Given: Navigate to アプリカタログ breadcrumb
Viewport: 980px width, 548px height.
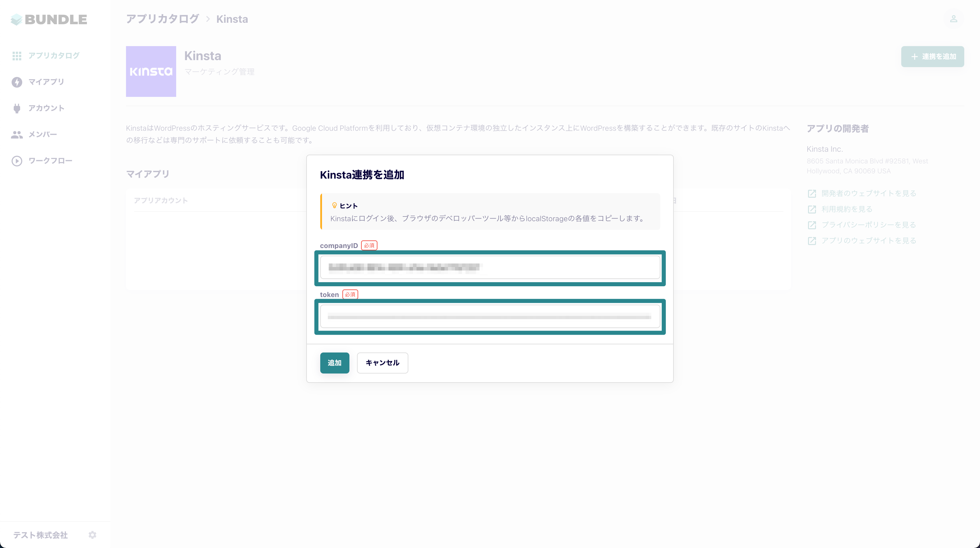Looking at the screenshot, I should pyautogui.click(x=162, y=18).
